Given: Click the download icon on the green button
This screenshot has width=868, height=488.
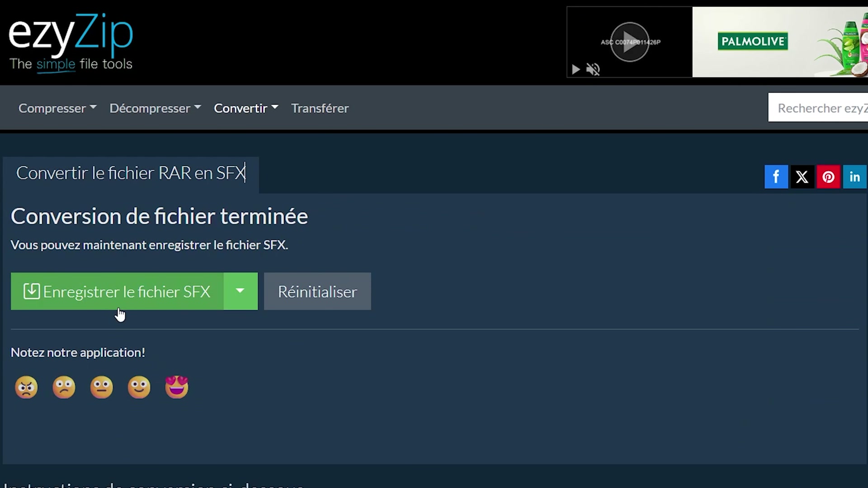Looking at the screenshot, I should click(x=31, y=291).
